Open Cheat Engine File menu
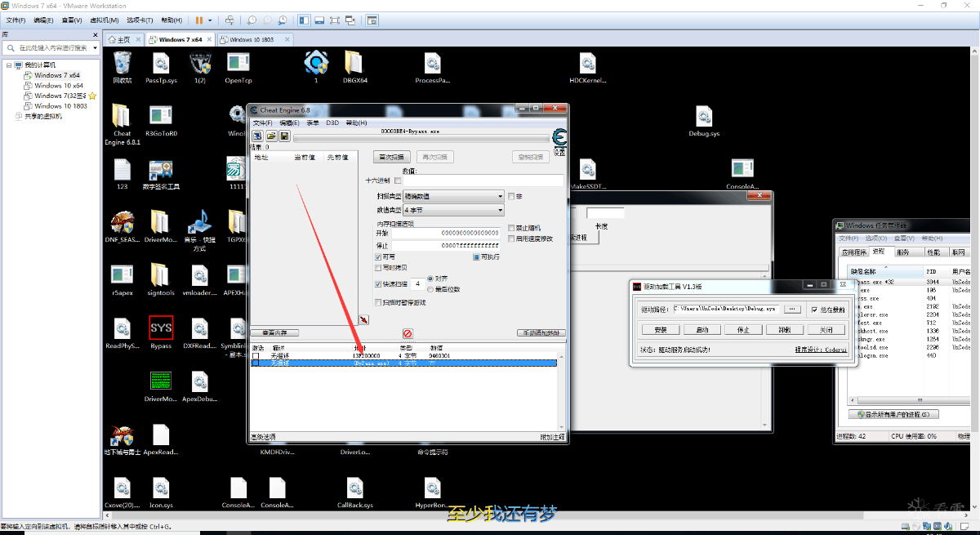This screenshot has height=535, width=980. tap(262, 123)
